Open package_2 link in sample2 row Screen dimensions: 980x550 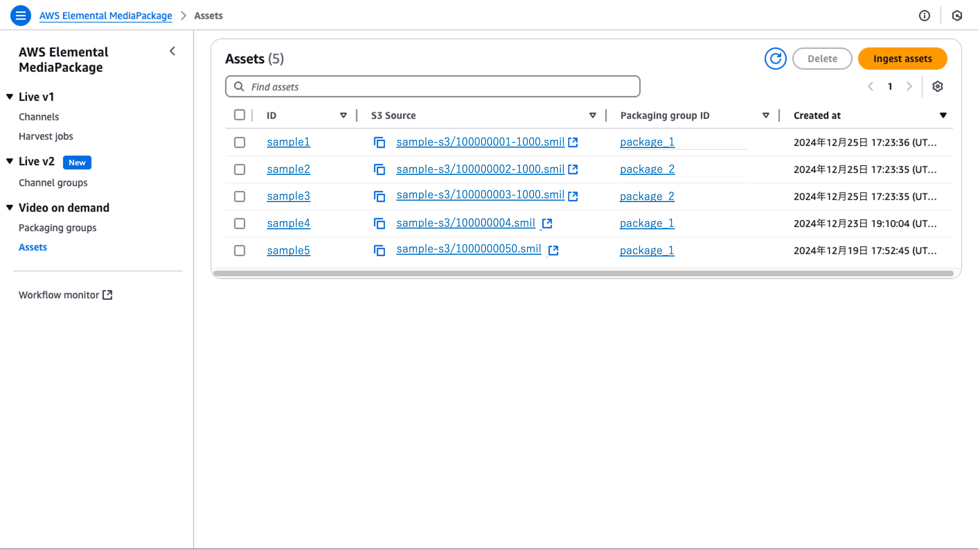click(647, 169)
